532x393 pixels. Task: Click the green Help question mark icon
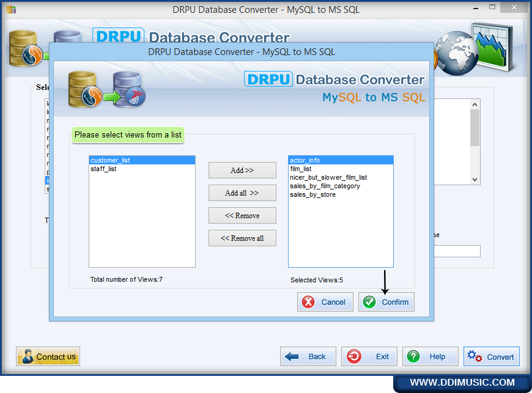click(413, 356)
